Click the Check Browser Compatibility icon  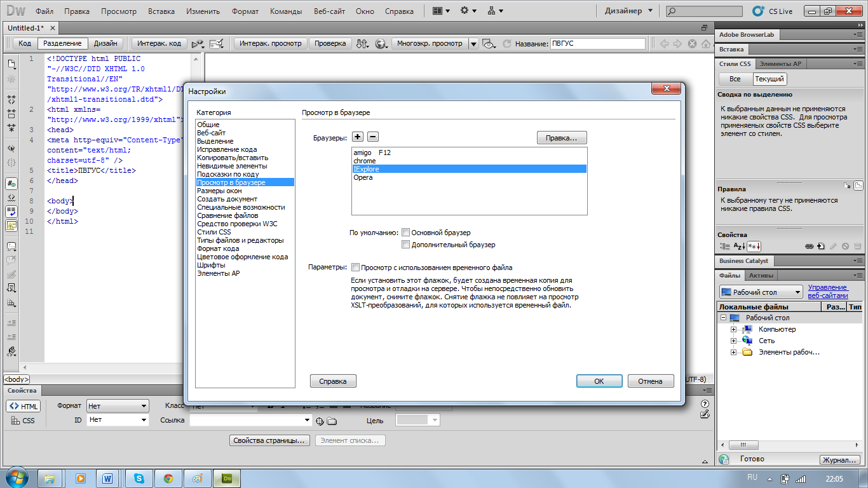[217, 43]
